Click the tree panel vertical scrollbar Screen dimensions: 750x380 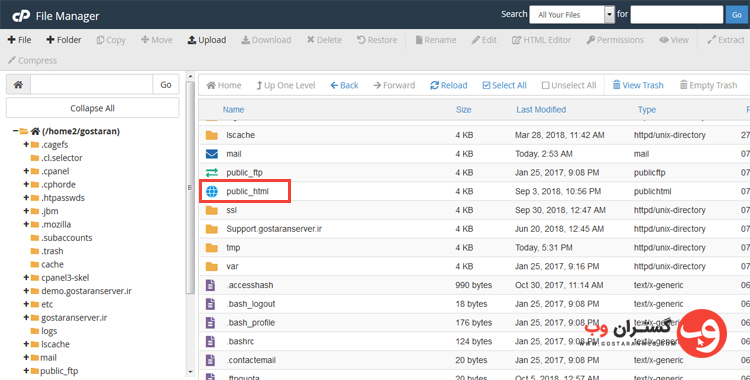pos(190,187)
